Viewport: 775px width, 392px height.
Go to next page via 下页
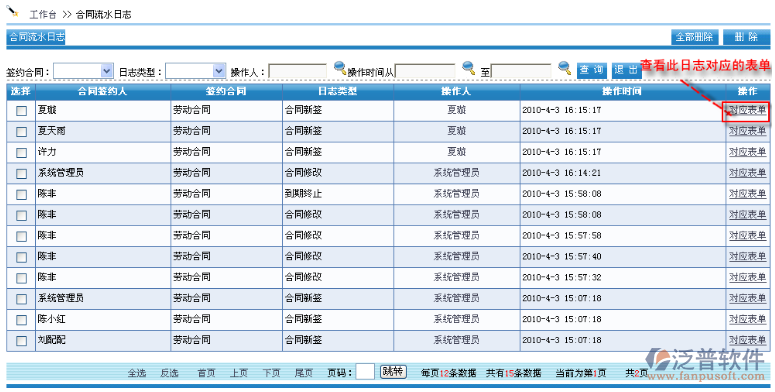click(x=271, y=373)
